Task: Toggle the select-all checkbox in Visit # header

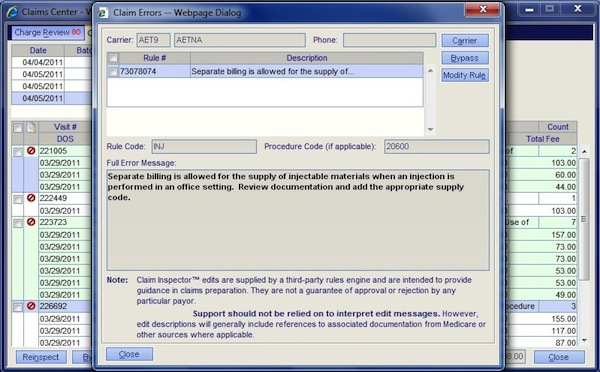Action: pyautogui.click(x=18, y=128)
